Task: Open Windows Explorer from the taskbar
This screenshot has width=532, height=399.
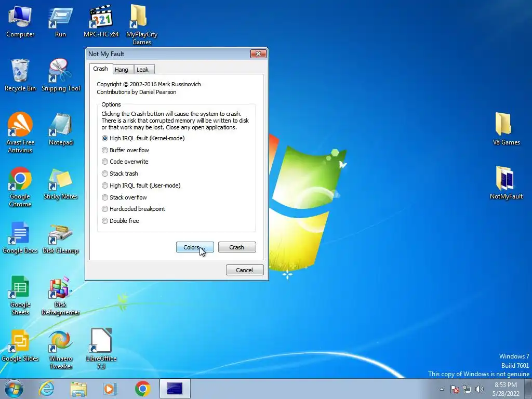Action: [78, 389]
